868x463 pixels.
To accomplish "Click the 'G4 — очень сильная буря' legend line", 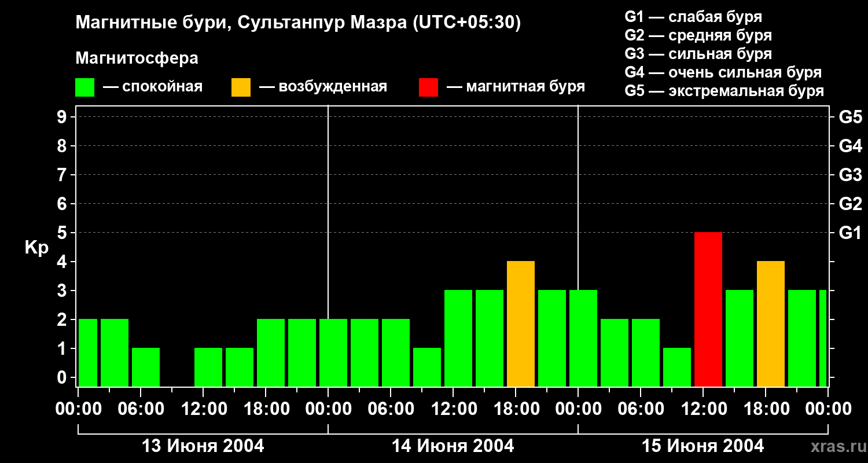I will point(723,72).
